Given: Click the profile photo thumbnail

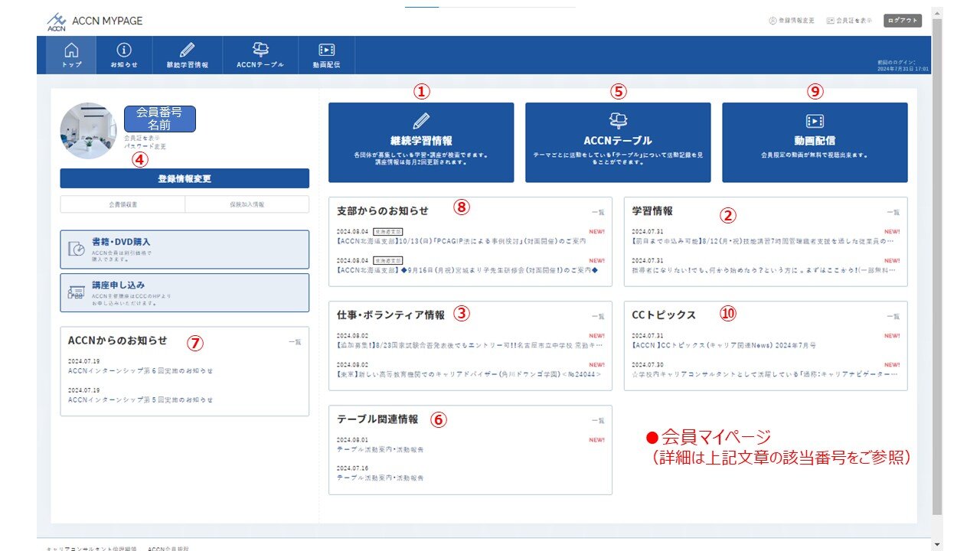Looking at the screenshot, I should 88,130.
